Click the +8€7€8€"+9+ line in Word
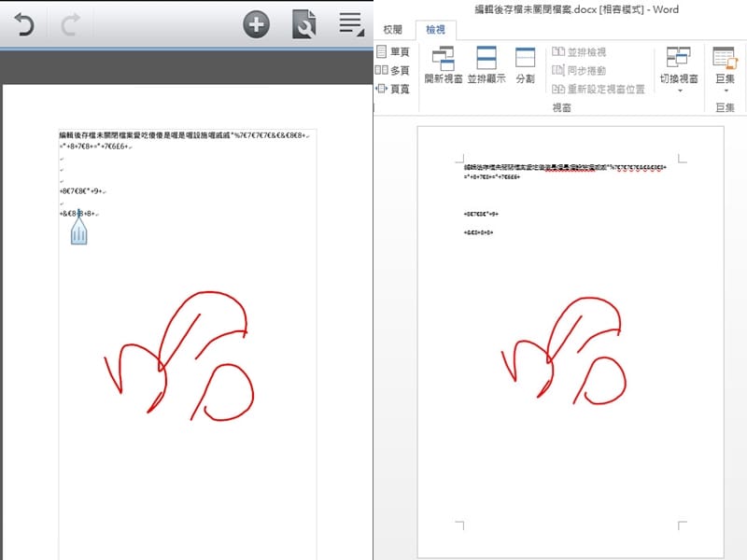 click(x=481, y=215)
